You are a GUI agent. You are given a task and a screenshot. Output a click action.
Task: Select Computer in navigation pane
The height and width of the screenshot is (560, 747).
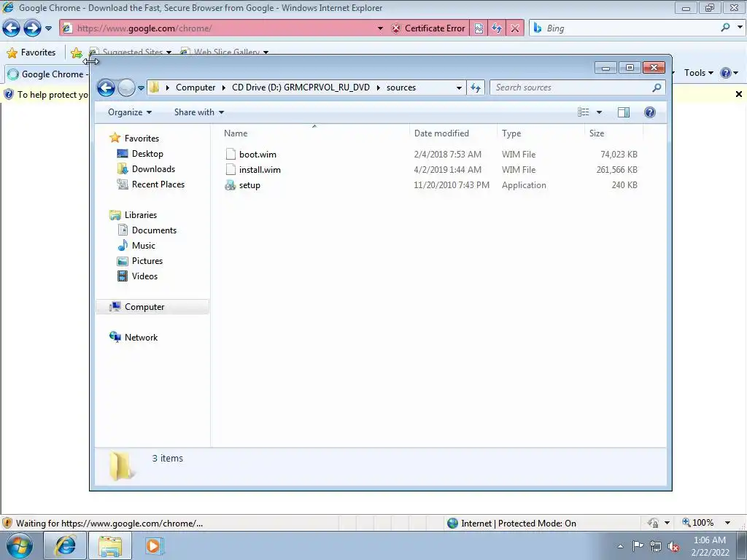coord(152,307)
